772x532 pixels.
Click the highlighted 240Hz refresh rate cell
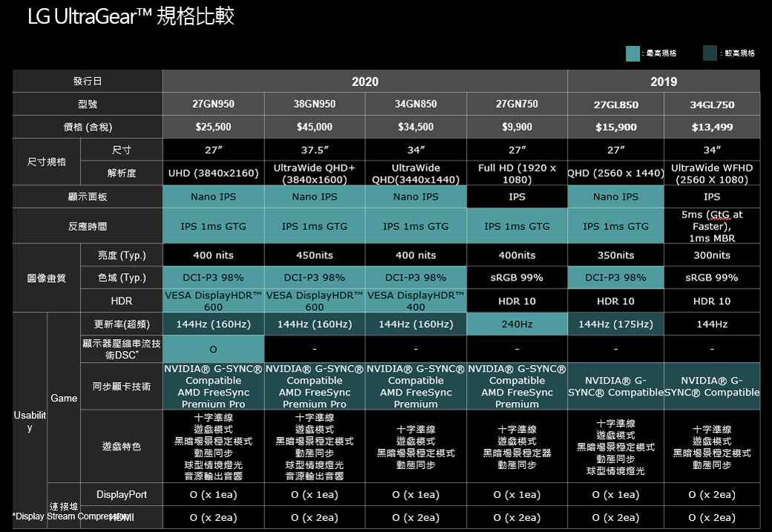[517, 324]
